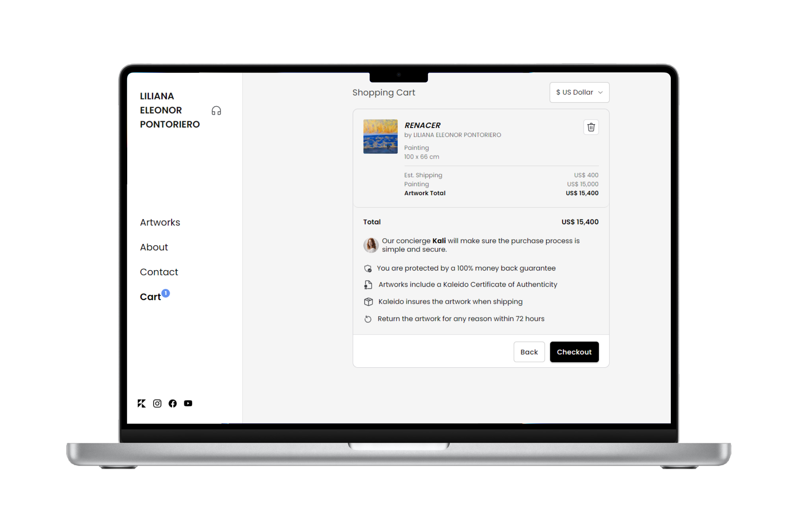Click the Contact menu item
The width and height of the screenshot is (798, 532).
click(x=158, y=271)
